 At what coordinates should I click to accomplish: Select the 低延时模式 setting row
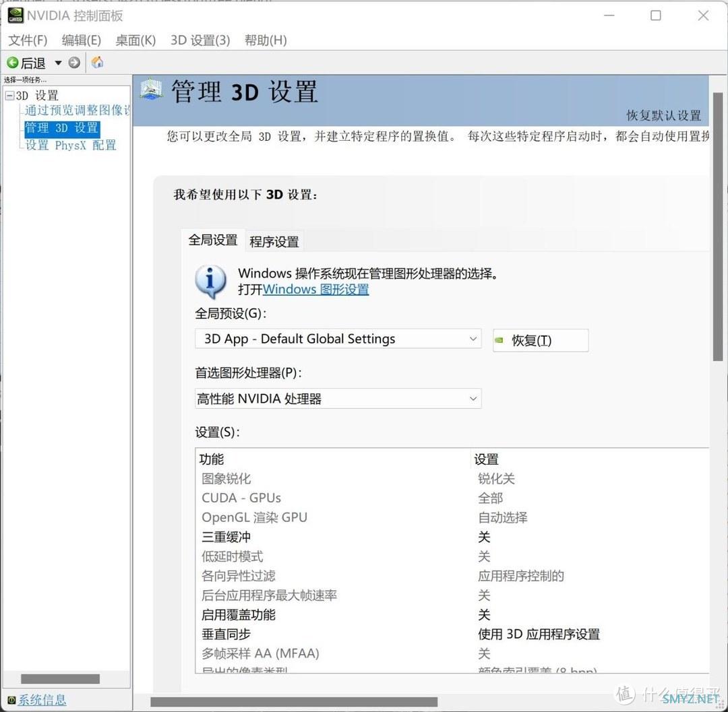click(x=452, y=556)
